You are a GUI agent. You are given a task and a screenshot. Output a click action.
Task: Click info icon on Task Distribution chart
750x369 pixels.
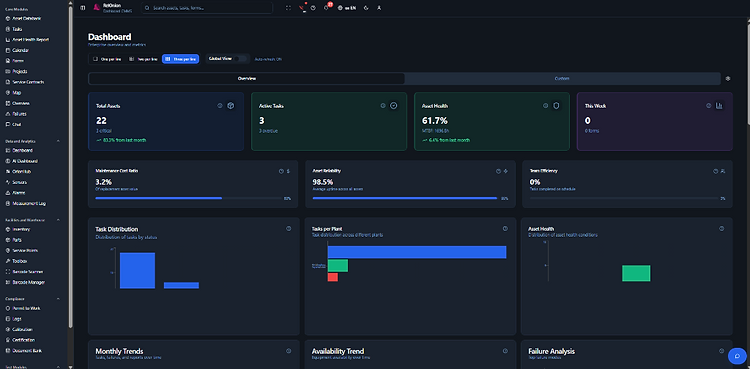click(x=288, y=229)
